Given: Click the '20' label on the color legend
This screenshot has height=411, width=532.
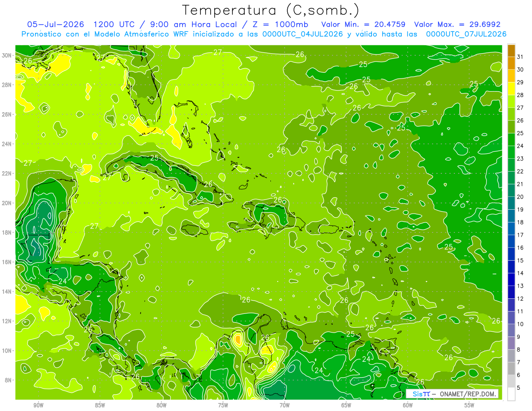Looking at the screenshot, I should (x=520, y=197).
